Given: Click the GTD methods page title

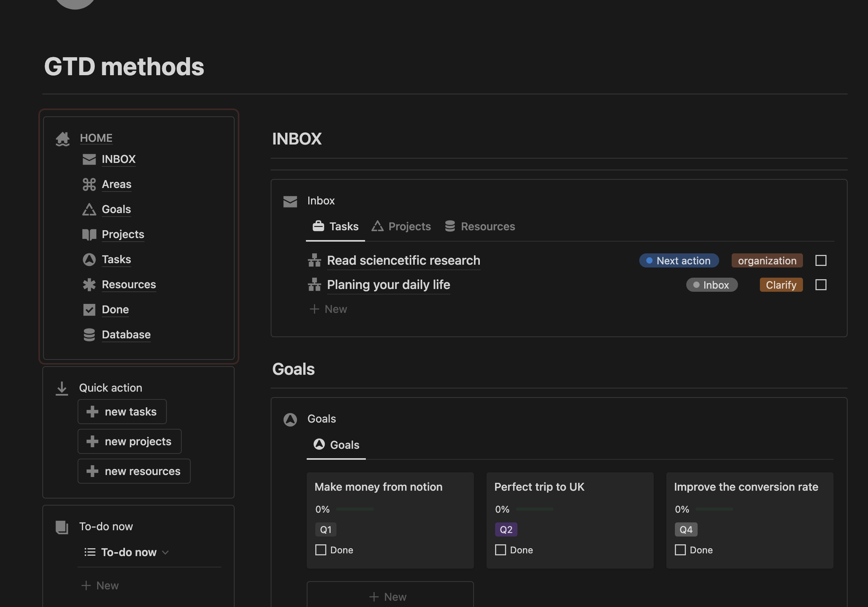Looking at the screenshot, I should pos(124,66).
